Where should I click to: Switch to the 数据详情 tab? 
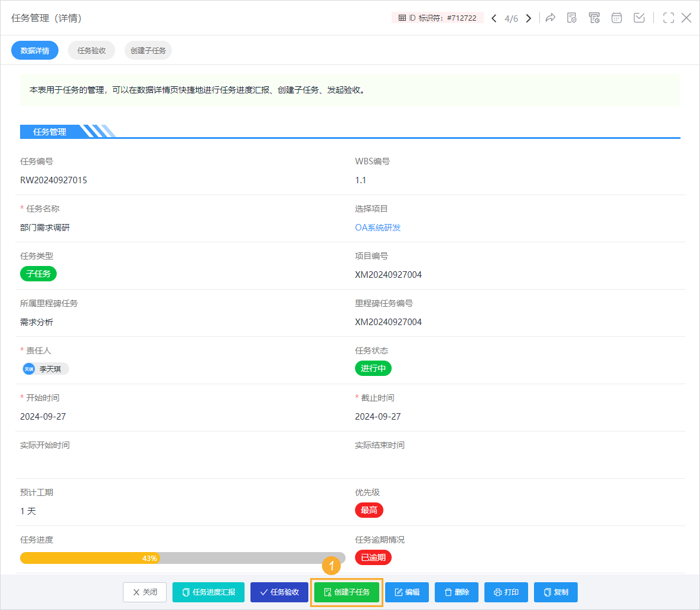pyautogui.click(x=35, y=51)
